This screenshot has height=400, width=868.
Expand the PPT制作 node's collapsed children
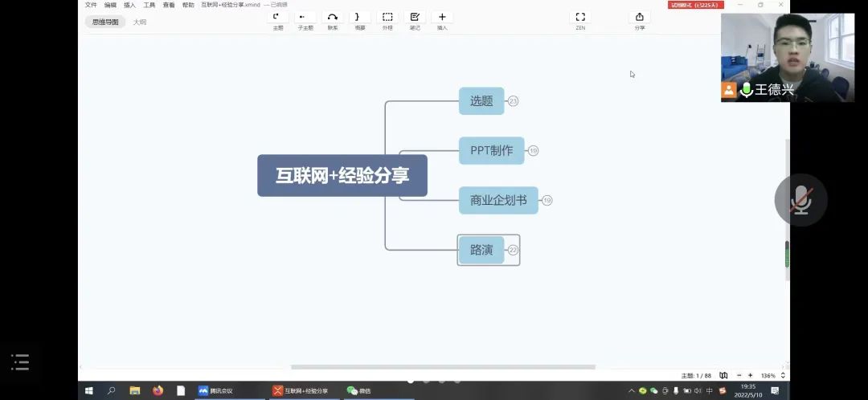pyautogui.click(x=534, y=151)
